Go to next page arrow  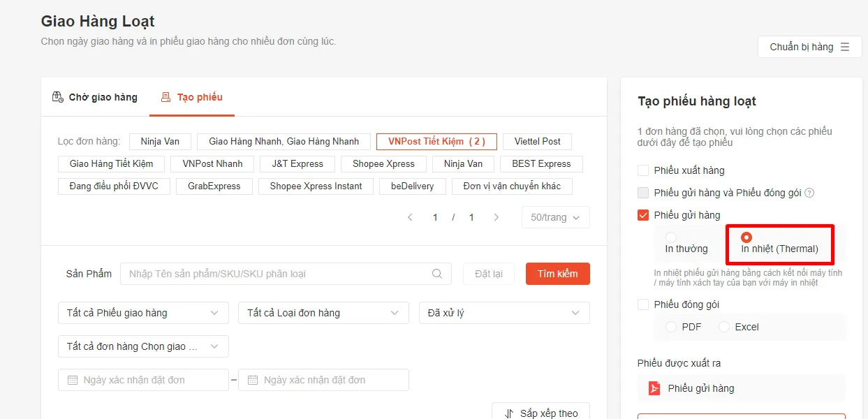coord(496,217)
